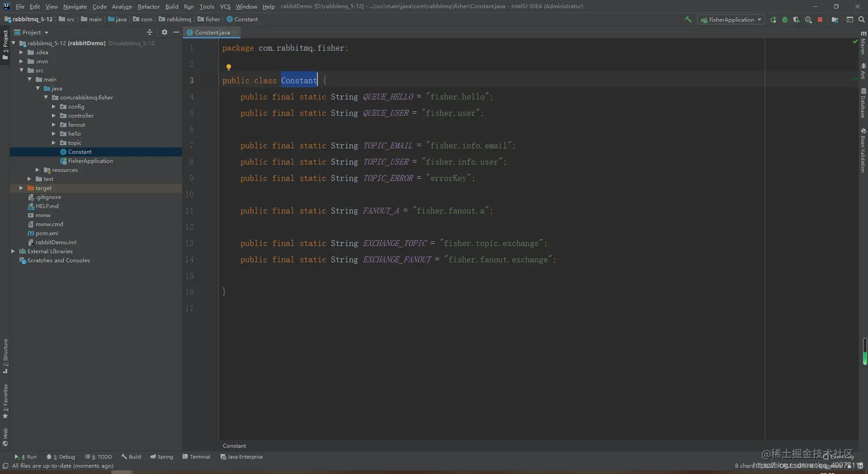Select the Constant.java editor tab

[212, 32]
